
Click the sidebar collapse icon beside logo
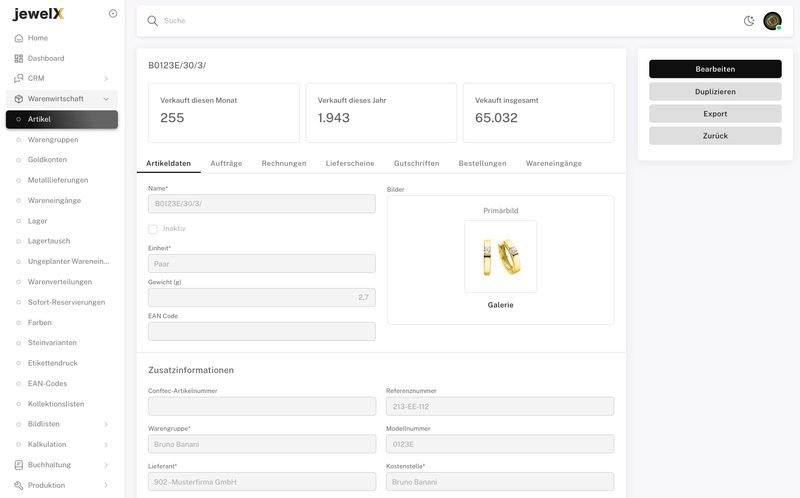tap(113, 14)
